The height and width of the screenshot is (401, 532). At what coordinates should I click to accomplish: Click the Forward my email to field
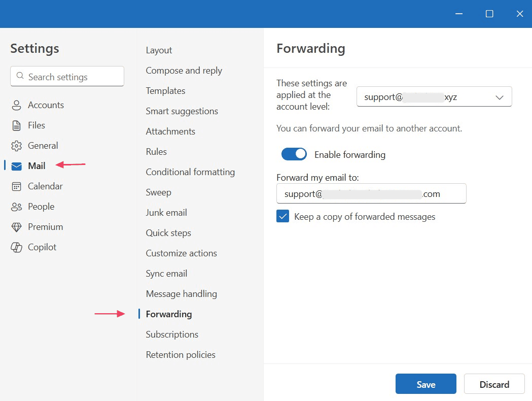tap(371, 193)
